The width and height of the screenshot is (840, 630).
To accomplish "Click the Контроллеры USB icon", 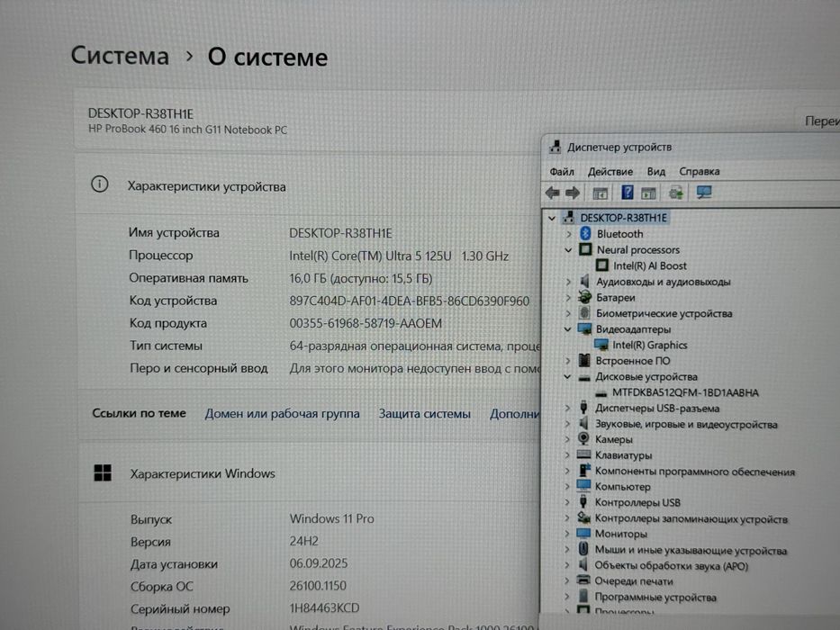I will click(x=583, y=502).
